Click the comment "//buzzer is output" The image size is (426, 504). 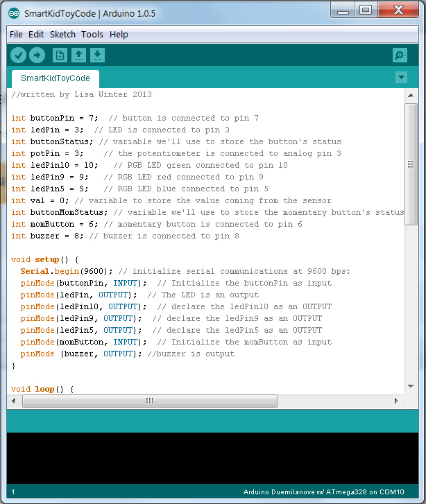tap(191, 354)
